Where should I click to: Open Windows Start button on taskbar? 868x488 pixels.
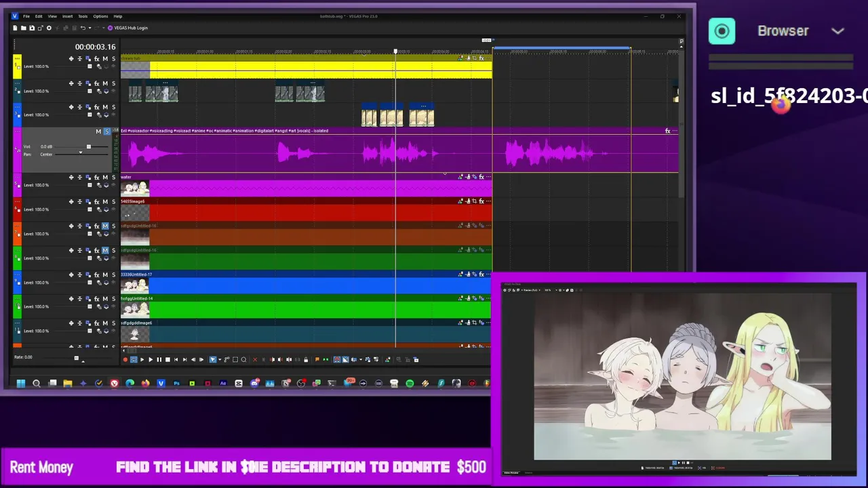pyautogui.click(x=20, y=384)
